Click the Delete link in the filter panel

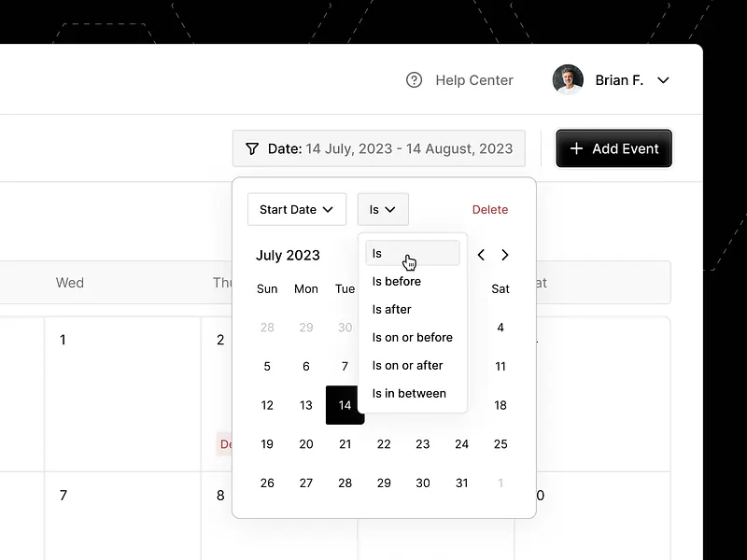pos(490,209)
